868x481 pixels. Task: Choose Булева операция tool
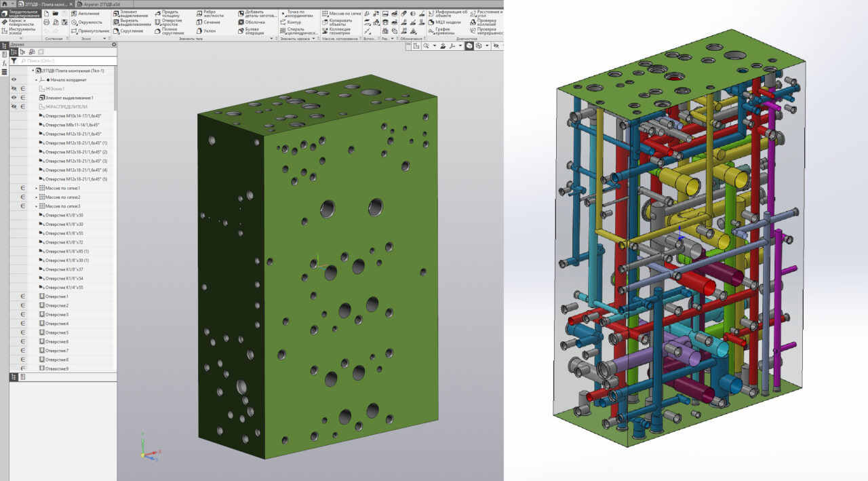(251, 31)
